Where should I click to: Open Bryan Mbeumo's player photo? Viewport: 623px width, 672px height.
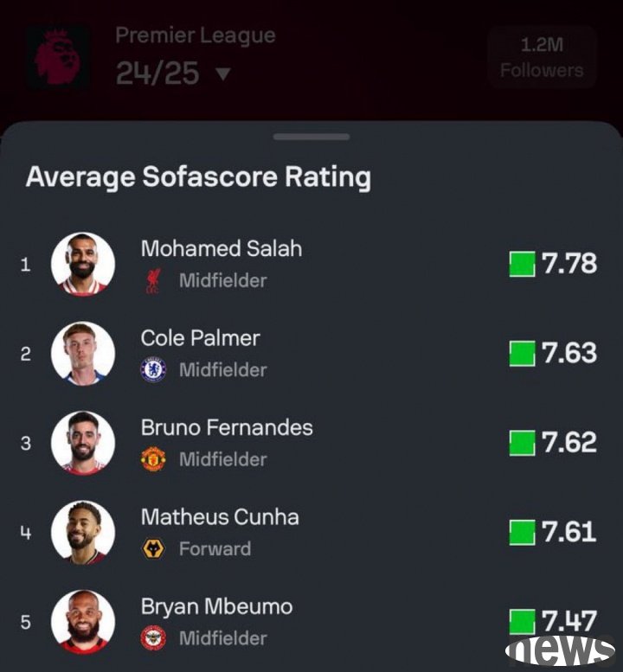(83, 622)
